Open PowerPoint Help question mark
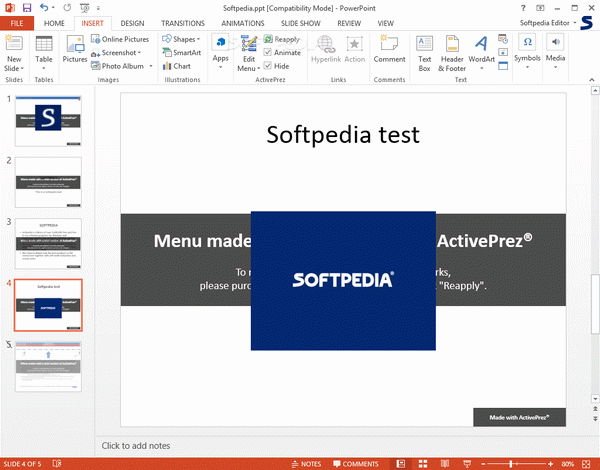600x470 pixels. [x=523, y=8]
